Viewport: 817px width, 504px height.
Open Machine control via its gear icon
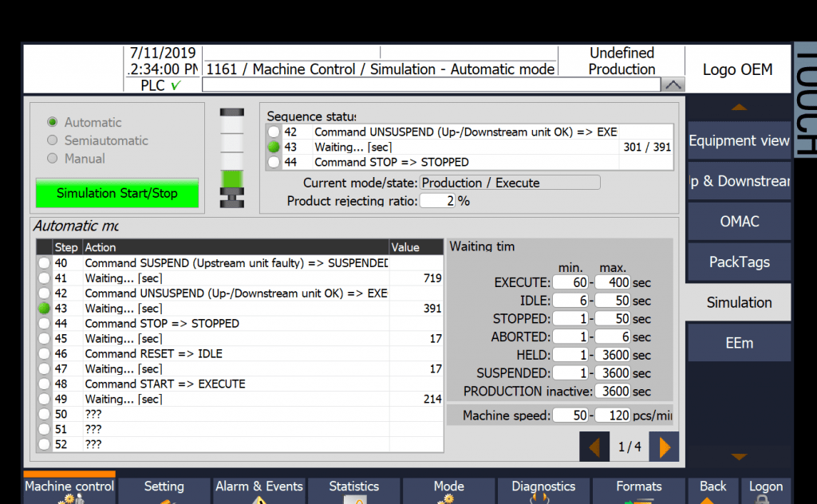click(x=69, y=499)
